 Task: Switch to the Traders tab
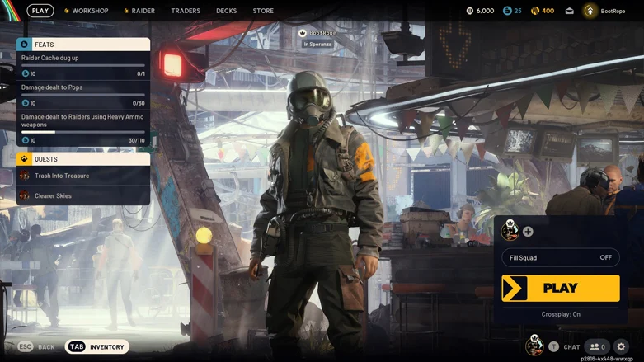(x=186, y=11)
